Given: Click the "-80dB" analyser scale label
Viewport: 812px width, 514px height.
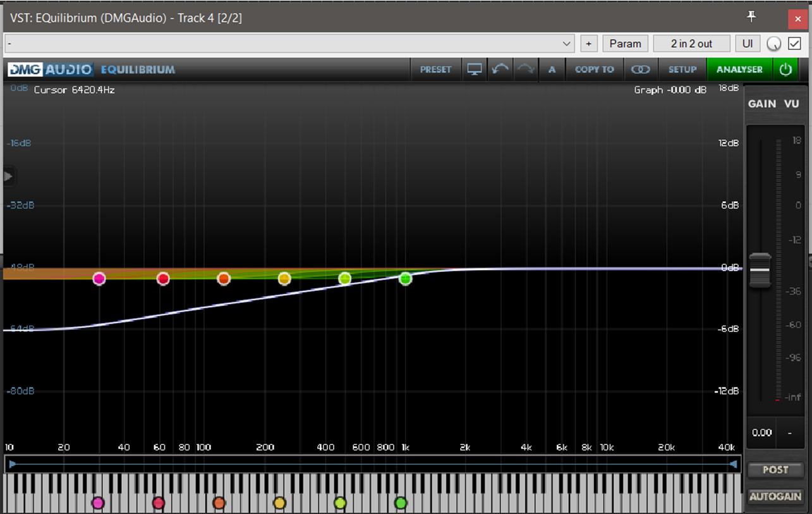Looking at the screenshot, I should click(20, 391).
